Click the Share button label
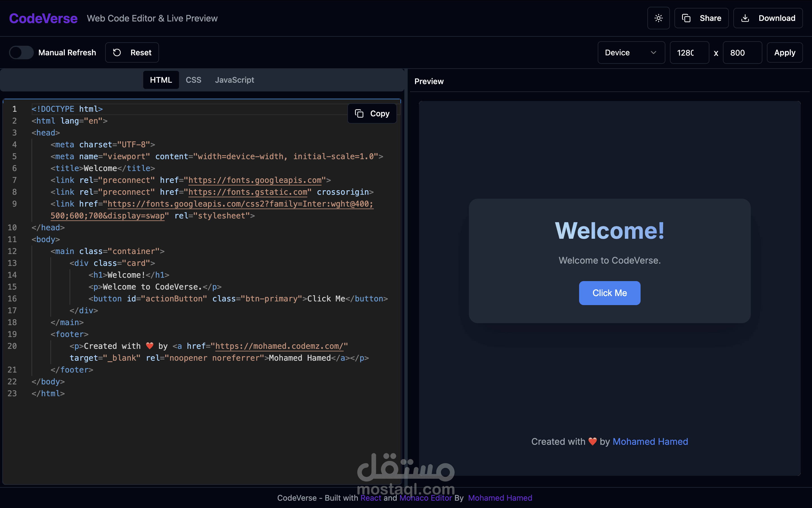Viewport: 812px width, 508px height. (710, 18)
